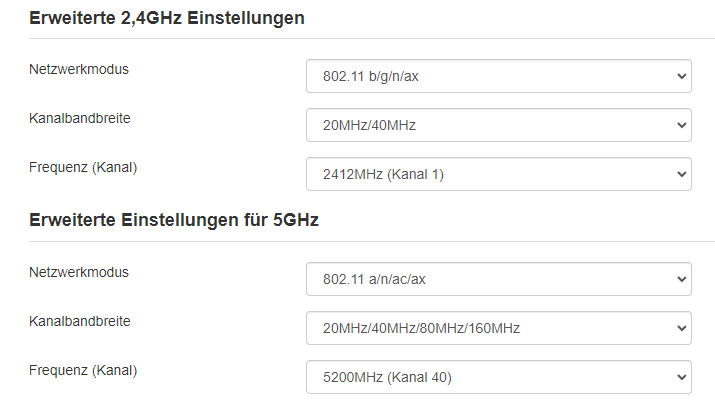
Task: Click the 5GHz Netzwerkmodus label
Action: click(x=79, y=271)
